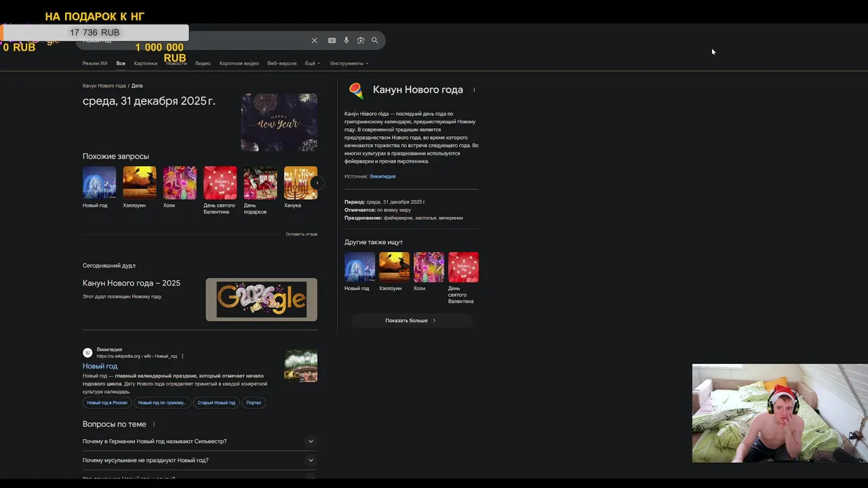Click the Wikipedia favicon in the search result
The width and height of the screenshot is (868, 488).
[x=87, y=353]
